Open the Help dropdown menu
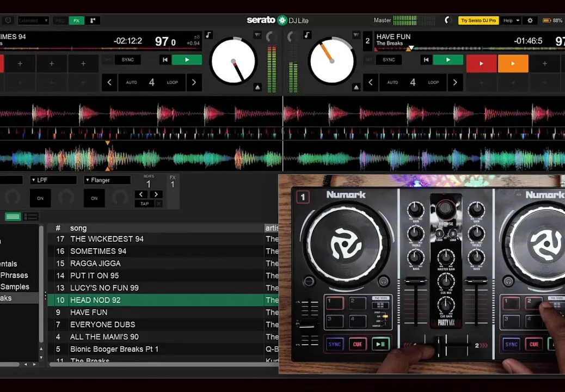Screen dimensions: 565x392 511,21
